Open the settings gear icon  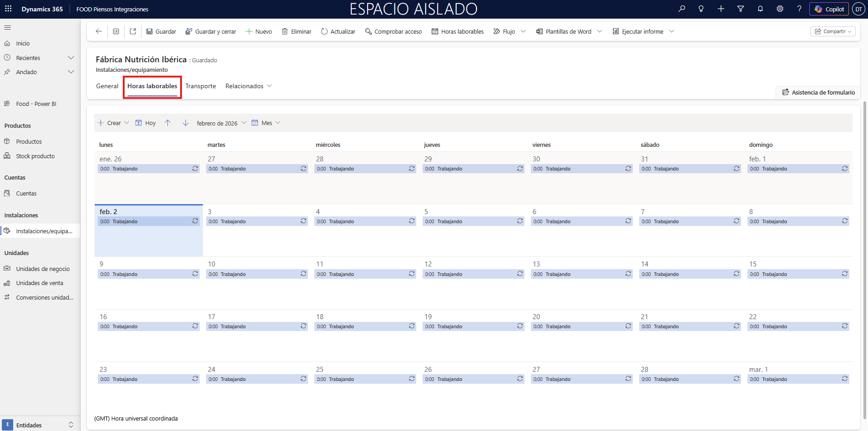tap(780, 9)
